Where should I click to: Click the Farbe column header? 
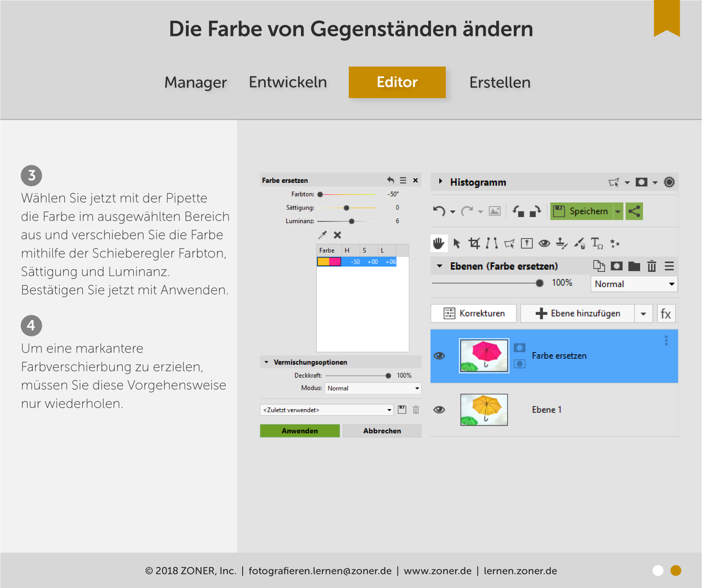[329, 250]
